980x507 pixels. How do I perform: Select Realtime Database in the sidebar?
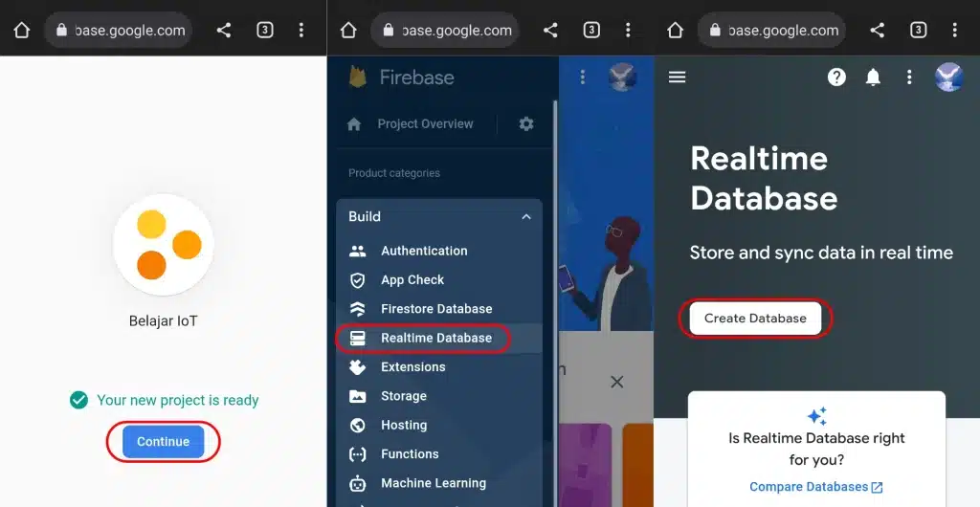pyautogui.click(x=435, y=338)
